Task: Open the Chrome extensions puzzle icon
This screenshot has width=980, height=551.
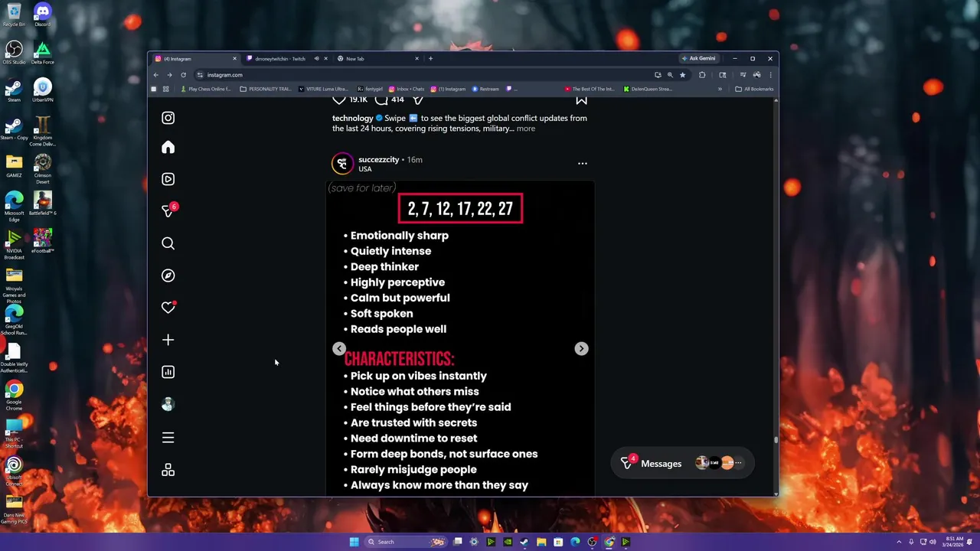Action: (702, 75)
